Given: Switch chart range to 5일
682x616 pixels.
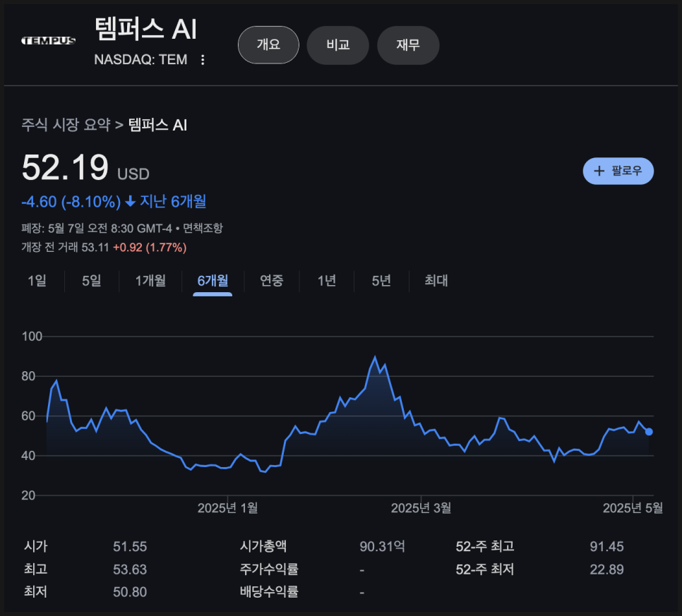Looking at the screenshot, I should coord(92,281).
